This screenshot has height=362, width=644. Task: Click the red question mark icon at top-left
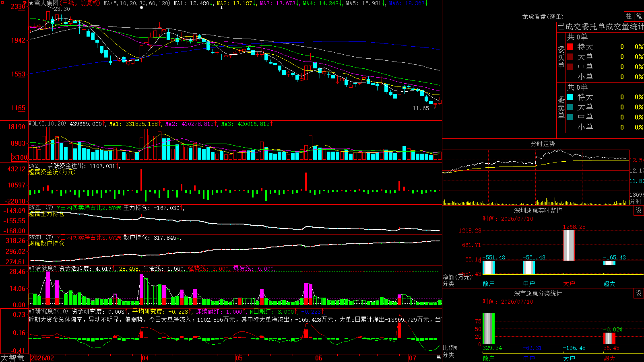point(25,3)
